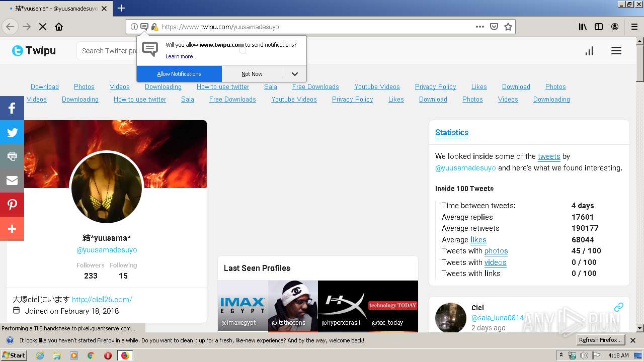
Task: Open page actions three-dot menu
Action: tap(480, 27)
